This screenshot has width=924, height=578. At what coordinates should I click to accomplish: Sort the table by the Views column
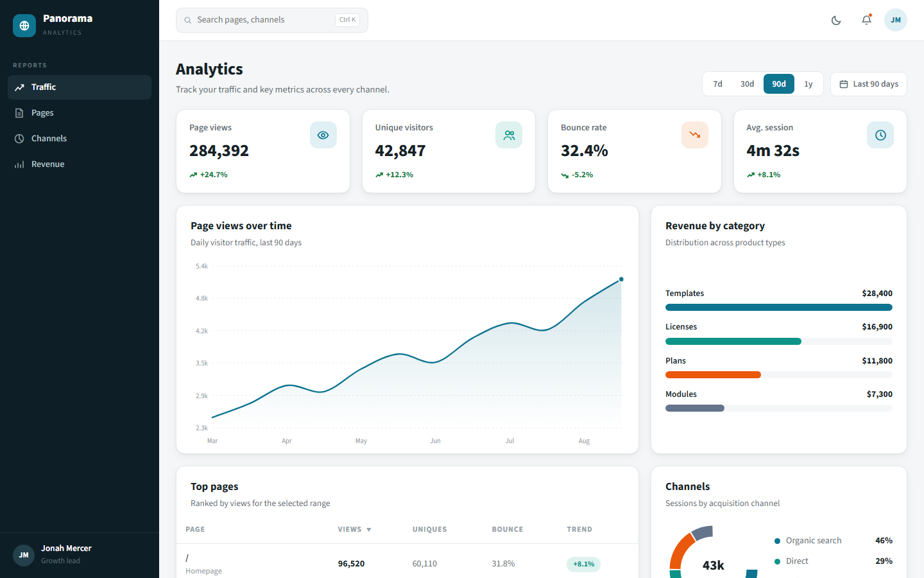click(x=355, y=530)
